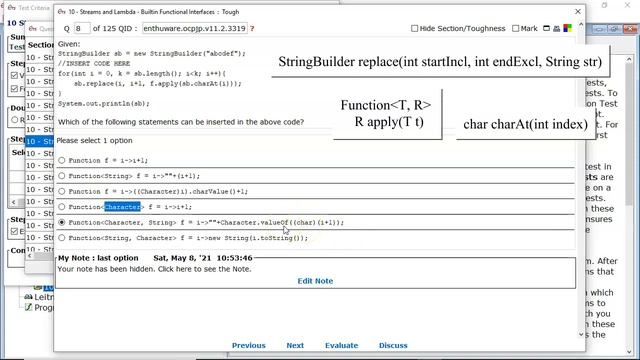Click background window vertical scrollbar thumb
This screenshot has height=360, width=640.
(x=629, y=135)
